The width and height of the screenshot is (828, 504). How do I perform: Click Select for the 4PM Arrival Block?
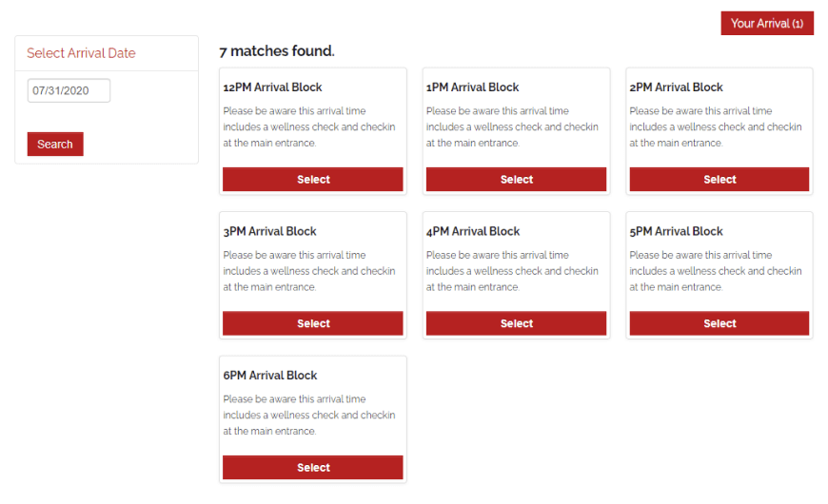tap(516, 323)
